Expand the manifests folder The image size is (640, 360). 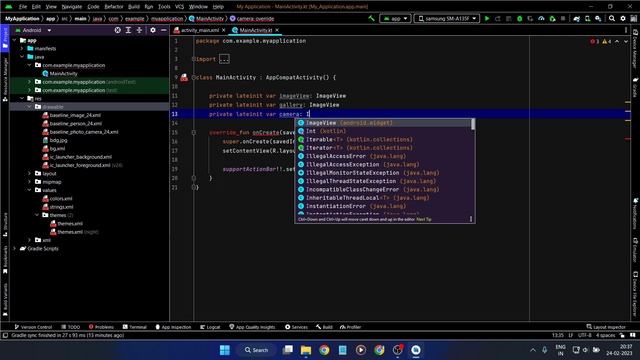pyautogui.click(x=22, y=49)
